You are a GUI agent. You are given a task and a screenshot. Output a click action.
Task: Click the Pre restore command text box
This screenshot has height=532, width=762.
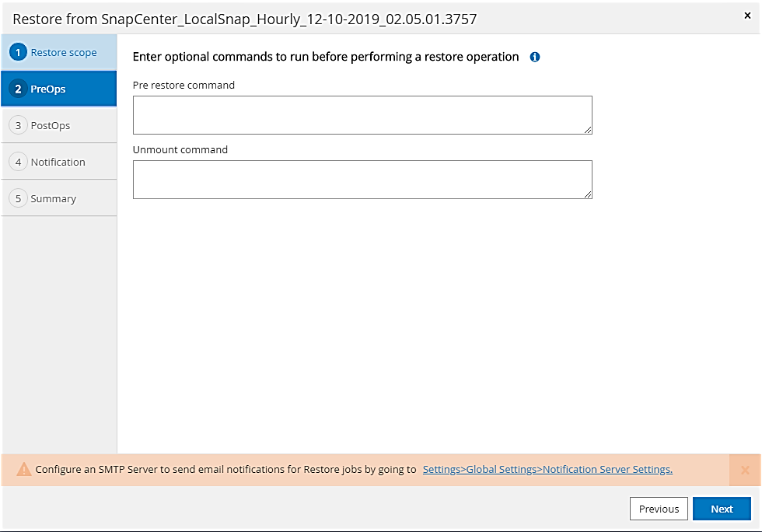pyautogui.click(x=362, y=115)
